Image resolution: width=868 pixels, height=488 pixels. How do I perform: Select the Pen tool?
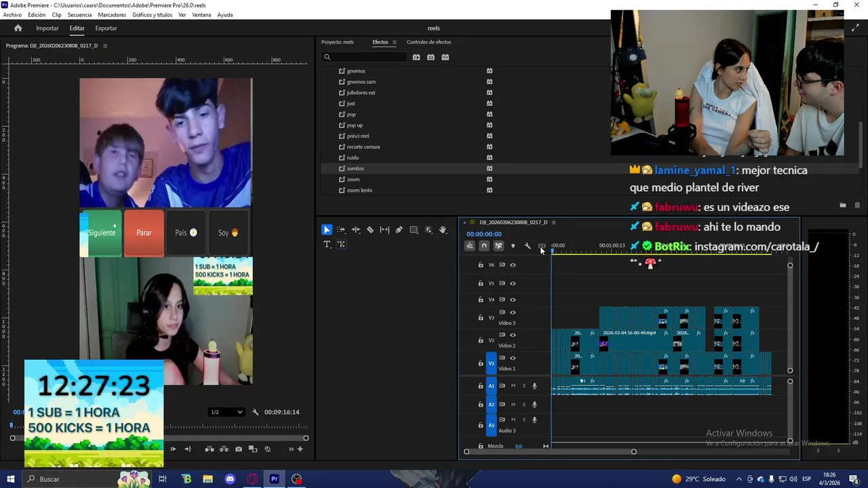(x=399, y=230)
